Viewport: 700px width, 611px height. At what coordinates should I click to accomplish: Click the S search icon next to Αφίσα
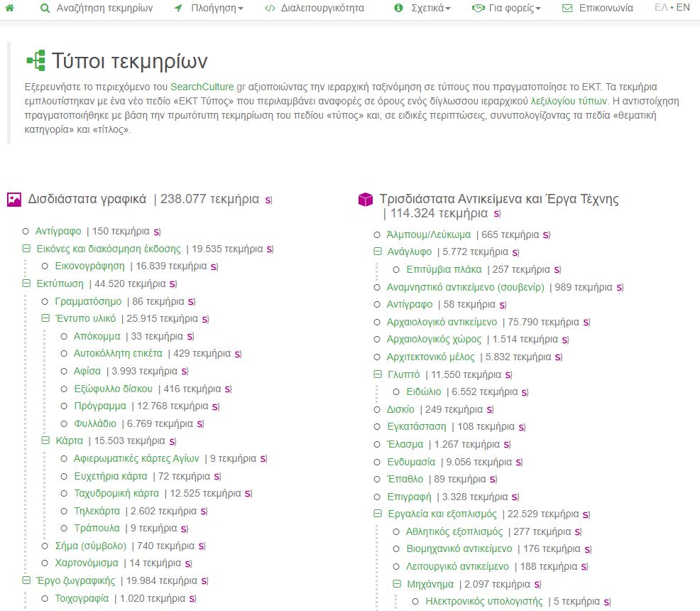(x=185, y=371)
